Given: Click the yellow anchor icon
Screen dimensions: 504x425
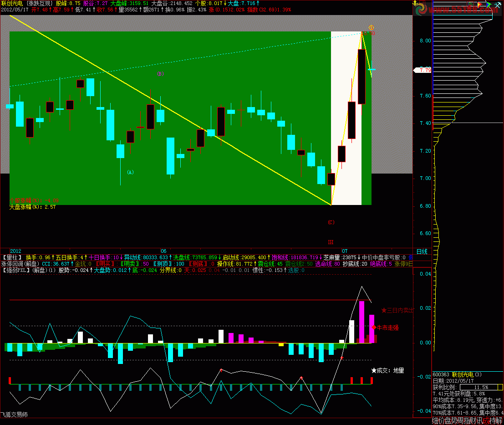Looking at the screenshot, I should click(415, 3).
